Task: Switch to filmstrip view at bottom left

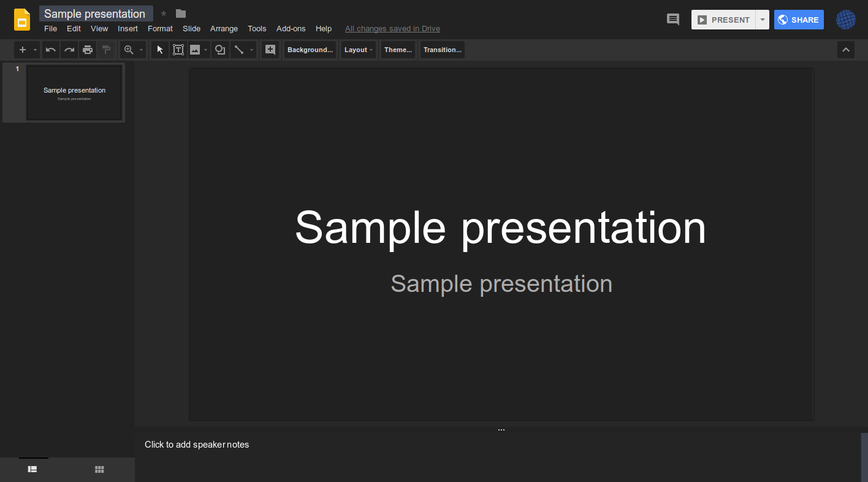Action: coord(32,469)
